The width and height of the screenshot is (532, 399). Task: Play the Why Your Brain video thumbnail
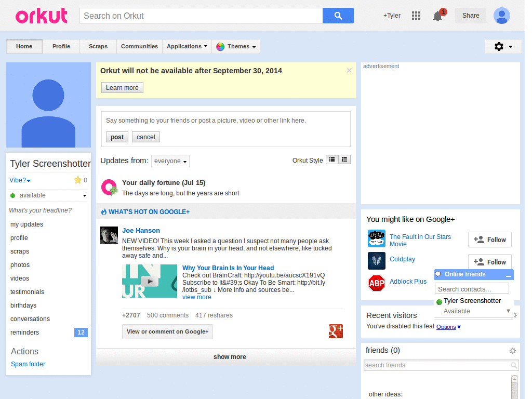pyautogui.click(x=149, y=281)
